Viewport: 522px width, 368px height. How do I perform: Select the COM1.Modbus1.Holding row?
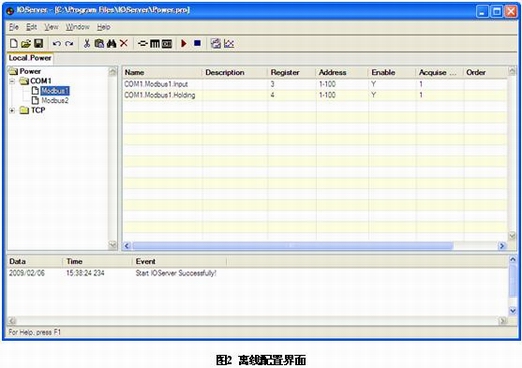[x=315, y=95]
